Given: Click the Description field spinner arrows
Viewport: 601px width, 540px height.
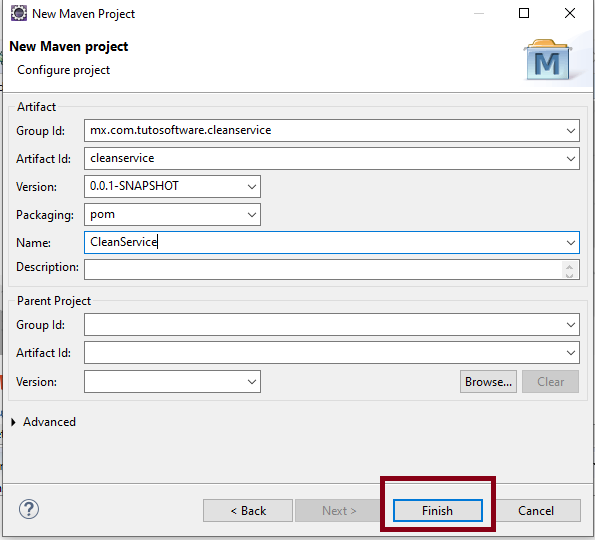Looking at the screenshot, I should 570,269.
